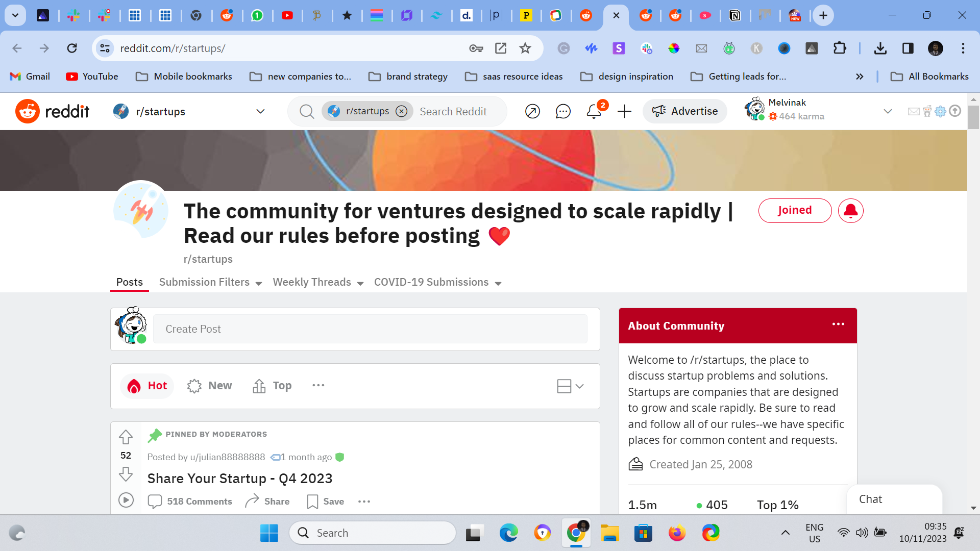Sort posts by New
Image resolution: width=980 pixels, height=551 pixels.
(210, 386)
